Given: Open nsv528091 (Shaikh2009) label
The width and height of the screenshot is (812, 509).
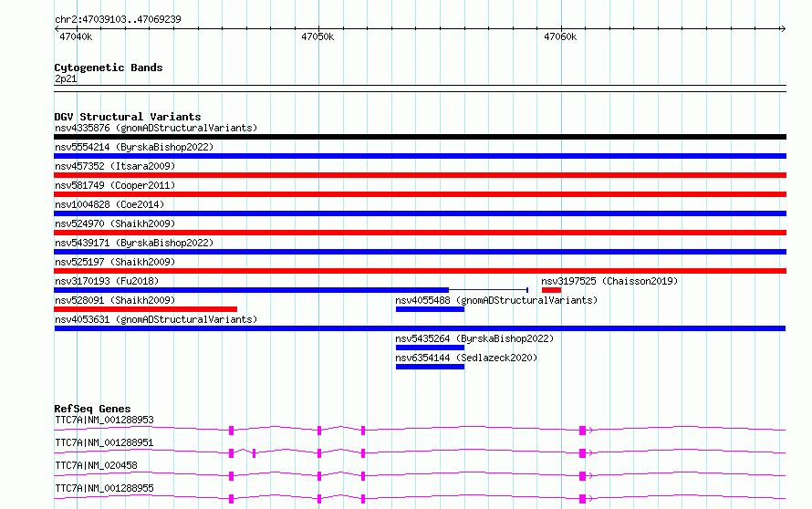Looking at the screenshot, I should [115, 300].
